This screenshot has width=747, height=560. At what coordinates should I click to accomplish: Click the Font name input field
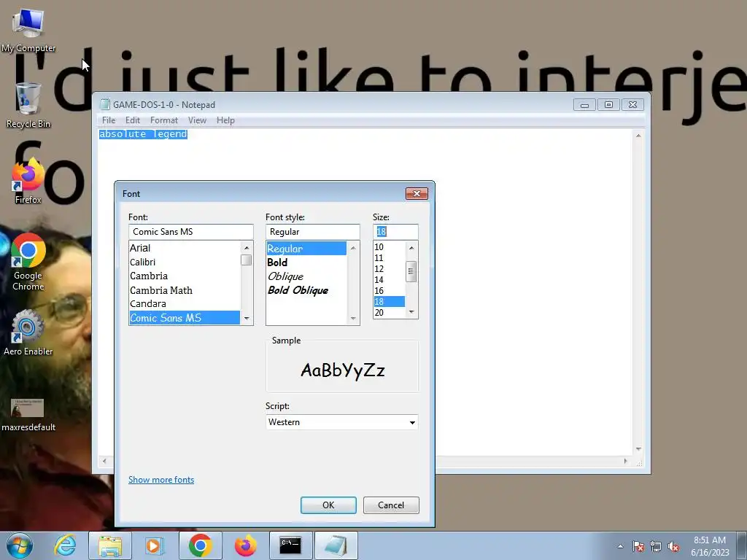coord(190,232)
